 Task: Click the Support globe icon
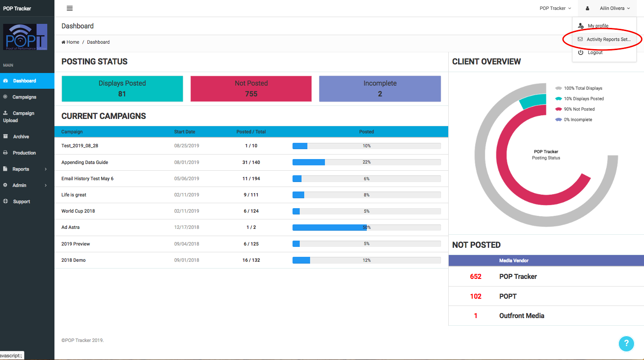[5, 201]
